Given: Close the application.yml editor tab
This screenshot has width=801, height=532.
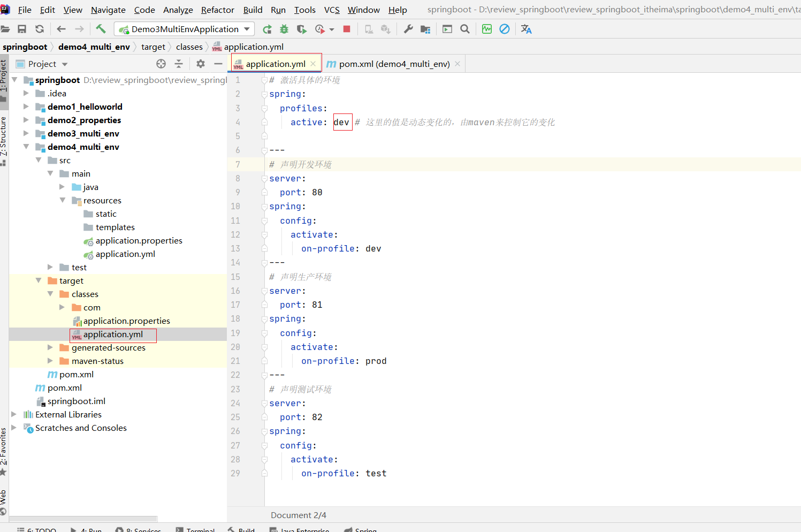Looking at the screenshot, I should 313,64.
